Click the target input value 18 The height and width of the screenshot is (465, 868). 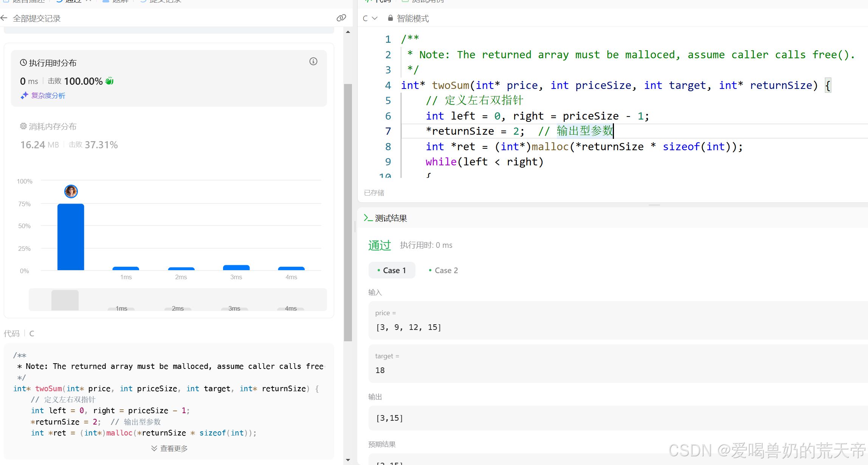coord(380,370)
